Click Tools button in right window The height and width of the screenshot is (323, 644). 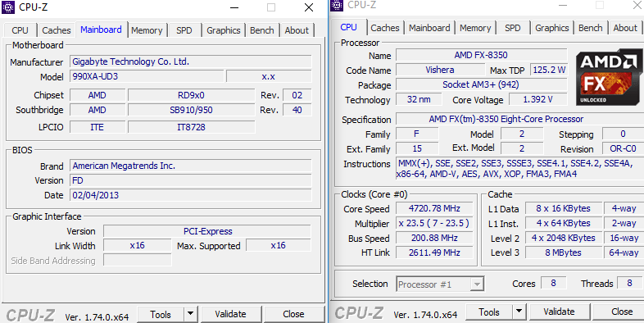pos(489,312)
